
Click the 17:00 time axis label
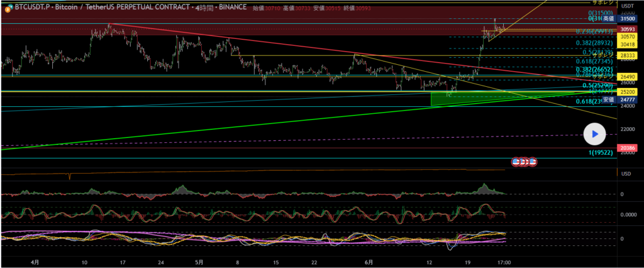click(504, 262)
